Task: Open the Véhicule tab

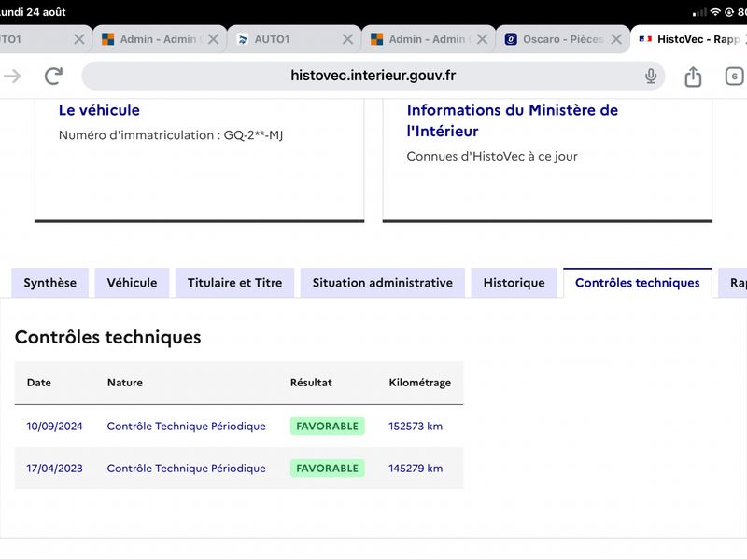Action: 132,283
